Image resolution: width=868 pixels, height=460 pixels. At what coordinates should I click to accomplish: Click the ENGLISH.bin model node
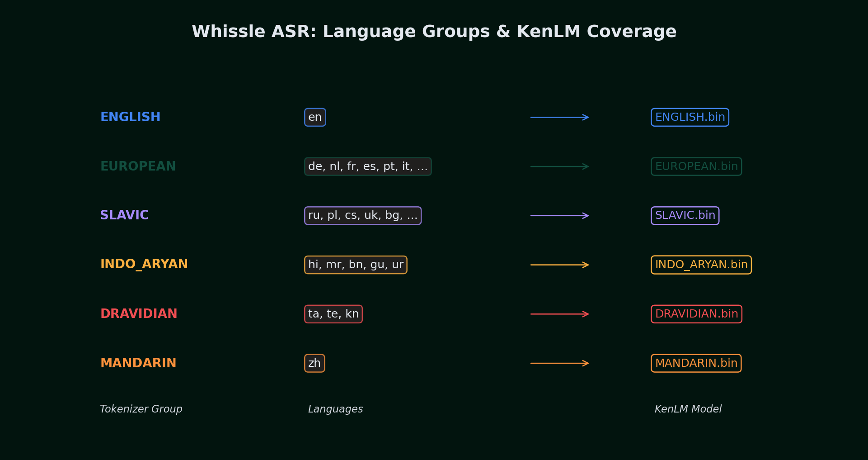690,117
